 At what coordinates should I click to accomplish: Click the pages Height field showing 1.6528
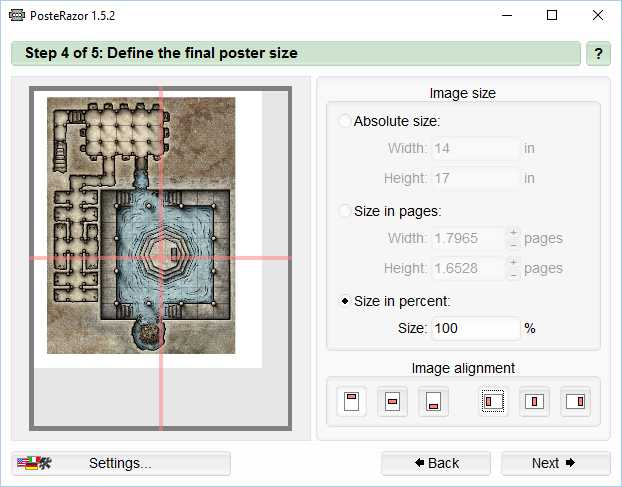point(469,268)
